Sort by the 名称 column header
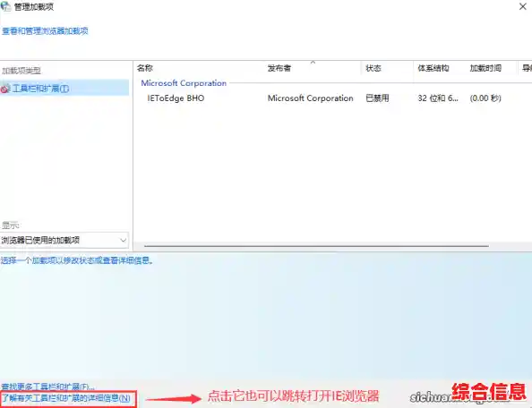Screen dimensions: 532x408 pyautogui.click(x=145, y=68)
